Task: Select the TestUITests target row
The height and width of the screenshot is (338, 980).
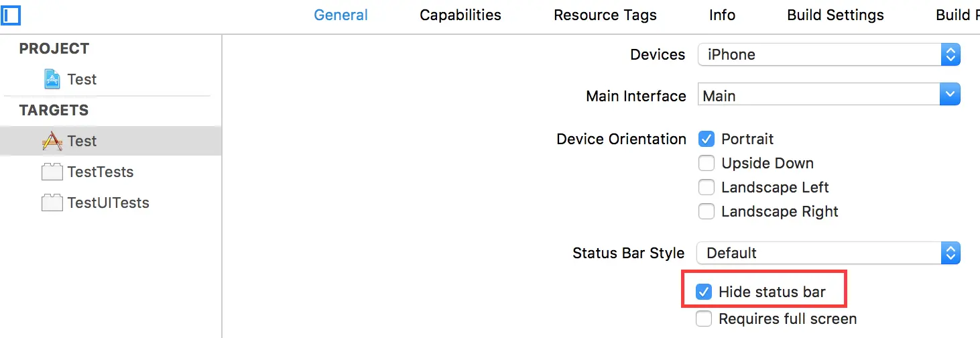Action: [108, 203]
